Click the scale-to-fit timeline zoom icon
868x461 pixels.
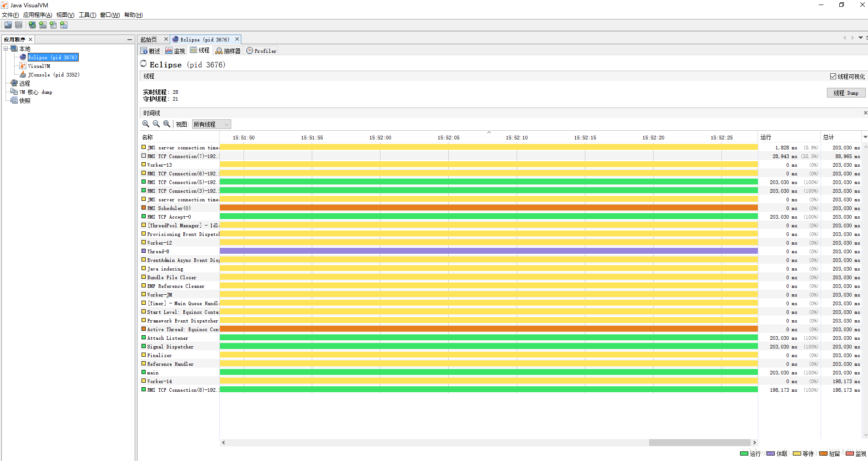167,124
